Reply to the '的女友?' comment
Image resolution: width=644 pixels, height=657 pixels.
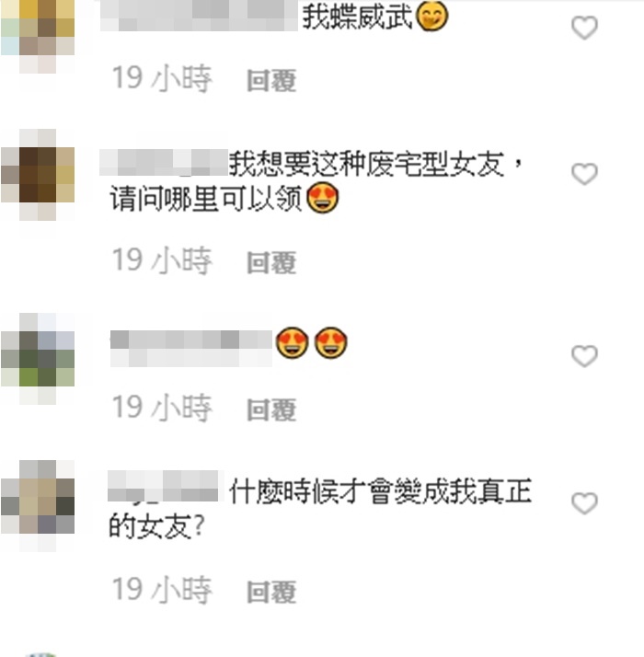point(271,592)
